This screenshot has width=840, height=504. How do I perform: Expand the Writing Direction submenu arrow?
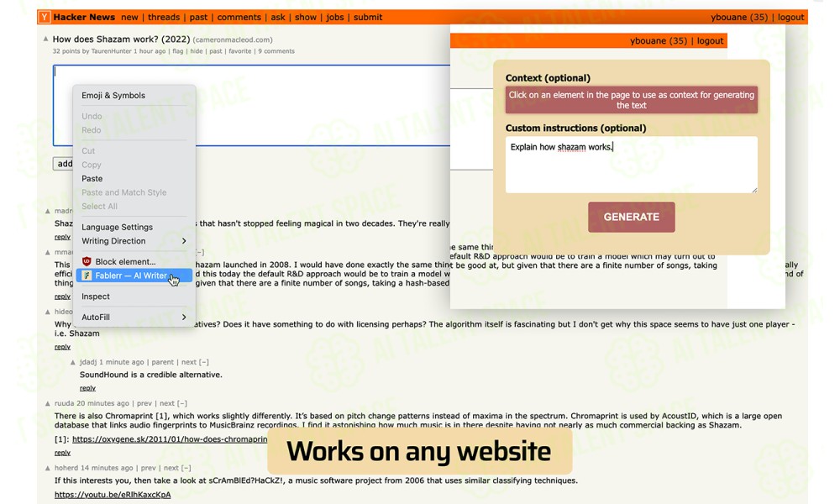click(184, 241)
